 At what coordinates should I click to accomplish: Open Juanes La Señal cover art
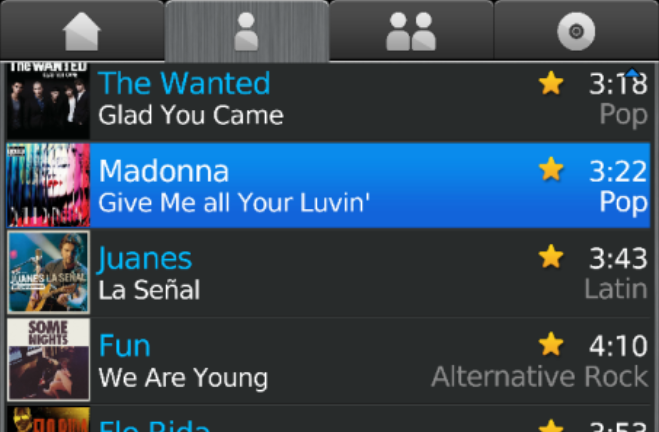(x=48, y=272)
